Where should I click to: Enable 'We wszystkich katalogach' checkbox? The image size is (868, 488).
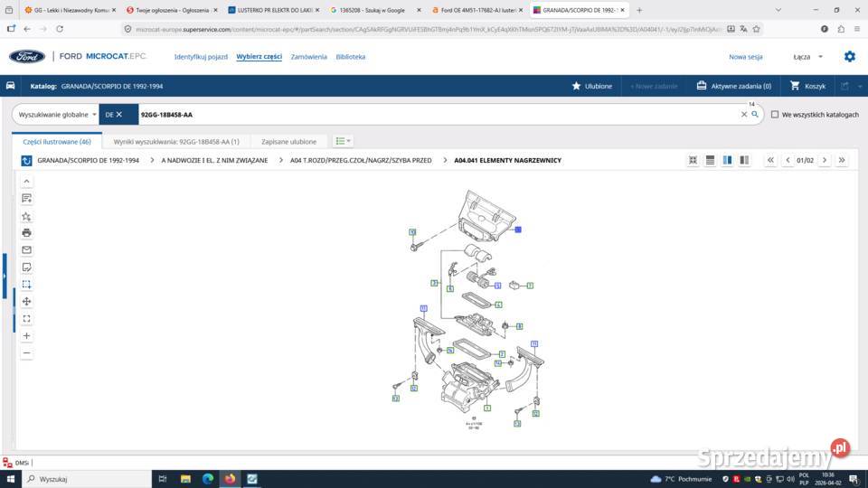[x=774, y=115]
